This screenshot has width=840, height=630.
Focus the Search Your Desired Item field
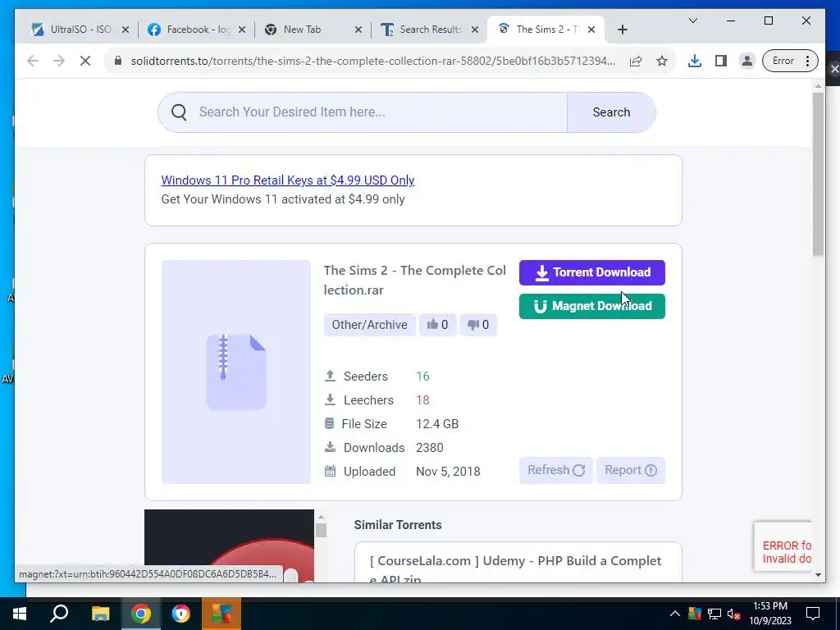click(381, 112)
